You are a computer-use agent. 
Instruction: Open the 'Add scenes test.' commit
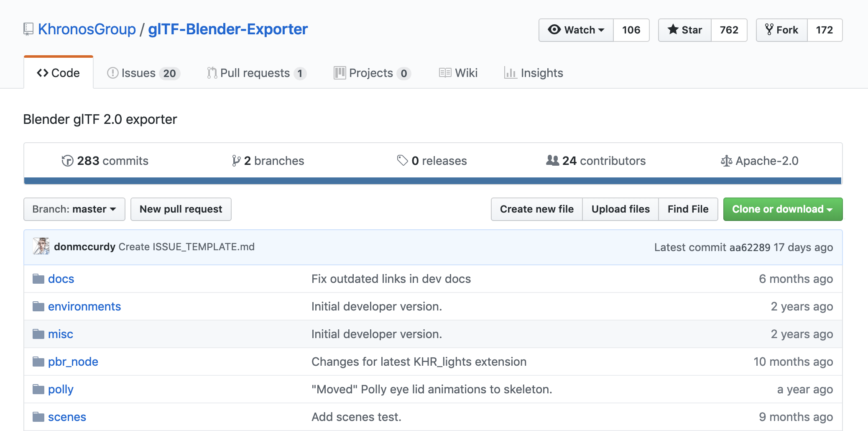(356, 417)
